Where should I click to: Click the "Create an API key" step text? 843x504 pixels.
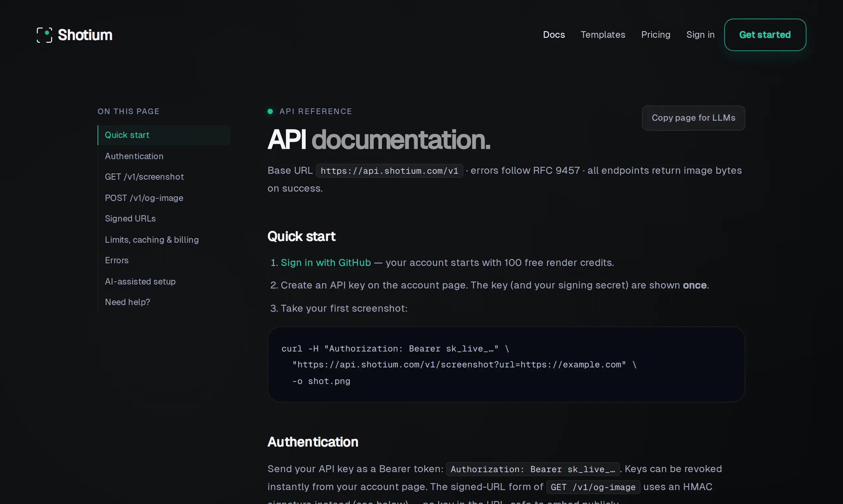495,285
